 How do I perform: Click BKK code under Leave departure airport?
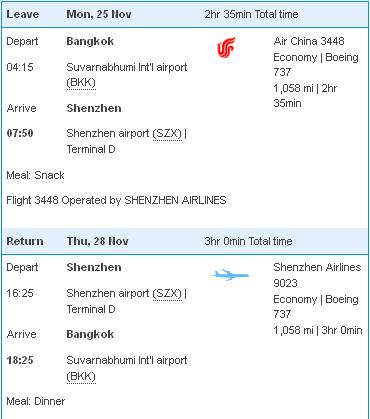click(81, 82)
